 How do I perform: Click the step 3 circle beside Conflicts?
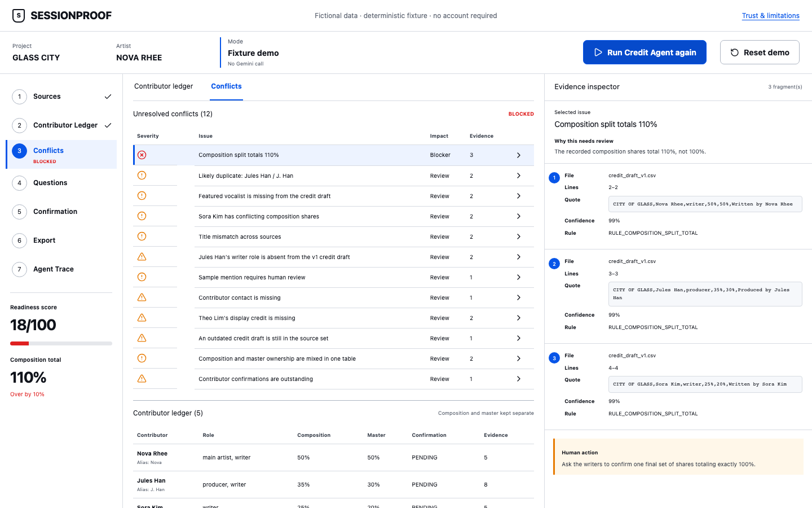pos(19,151)
